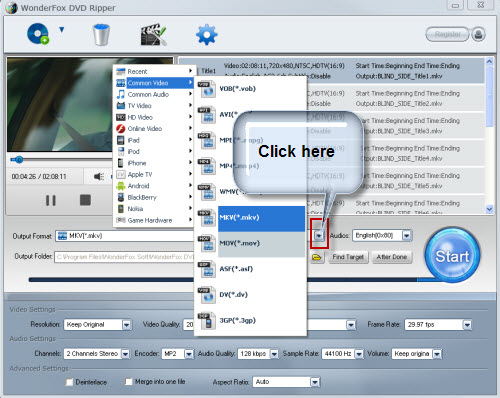Click title list scrollbar down arrow
500x398 pixels.
489,209
